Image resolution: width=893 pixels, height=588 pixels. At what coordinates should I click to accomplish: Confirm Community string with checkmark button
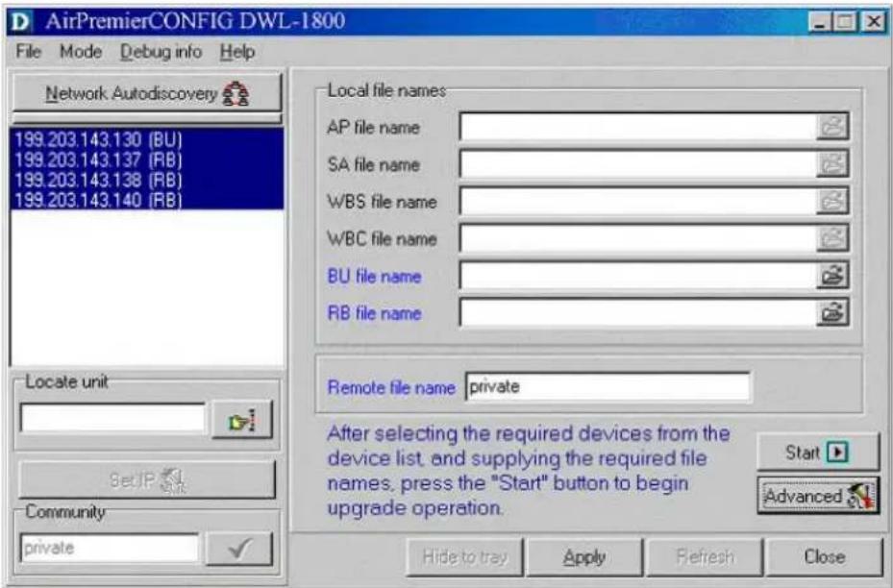[x=239, y=549]
